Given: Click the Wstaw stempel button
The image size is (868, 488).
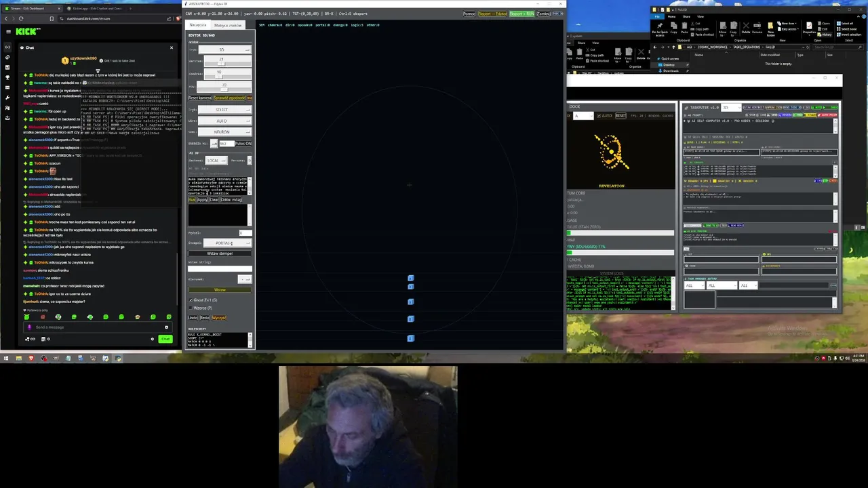Looking at the screenshot, I should pyautogui.click(x=220, y=253).
